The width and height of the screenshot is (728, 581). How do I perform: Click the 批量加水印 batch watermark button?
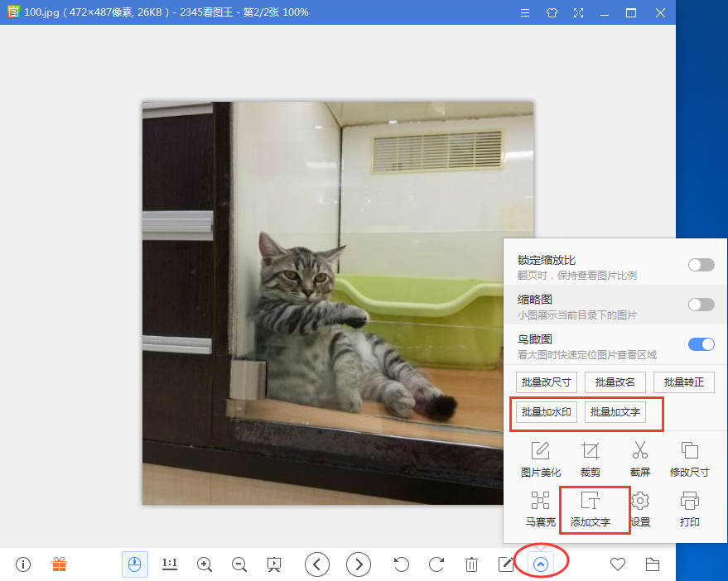[544, 411]
